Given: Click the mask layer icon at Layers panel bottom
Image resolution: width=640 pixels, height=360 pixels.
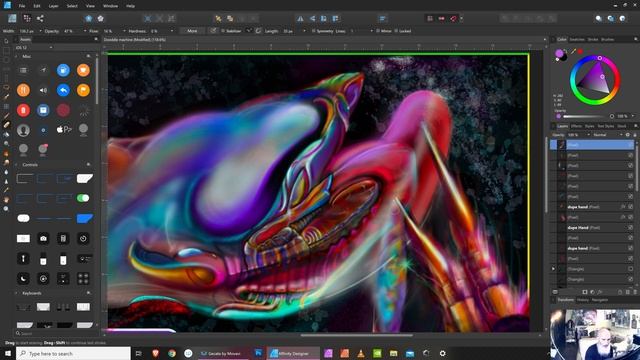Looking at the screenshot, I should point(585,292).
